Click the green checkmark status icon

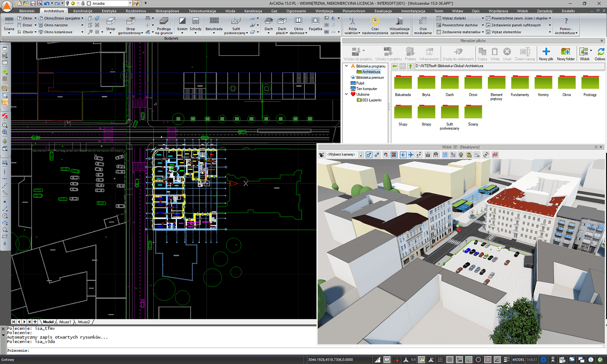[600, 359]
